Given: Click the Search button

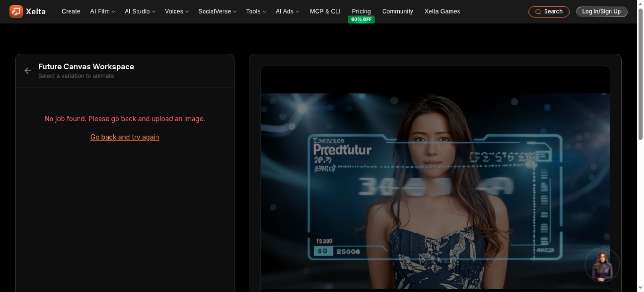Looking at the screenshot, I should click(x=549, y=12).
